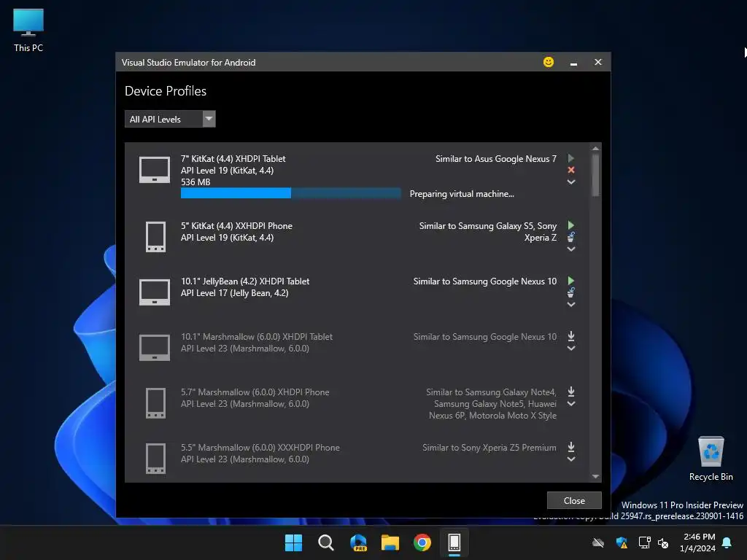Click the 5.7" Marshmallow phone device icon
Screen dimensions: 747x560
[x=156, y=402]
